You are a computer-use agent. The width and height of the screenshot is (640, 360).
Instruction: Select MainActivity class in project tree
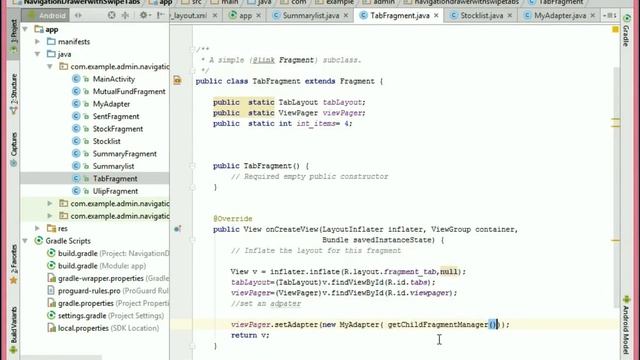tap(113, 79)
